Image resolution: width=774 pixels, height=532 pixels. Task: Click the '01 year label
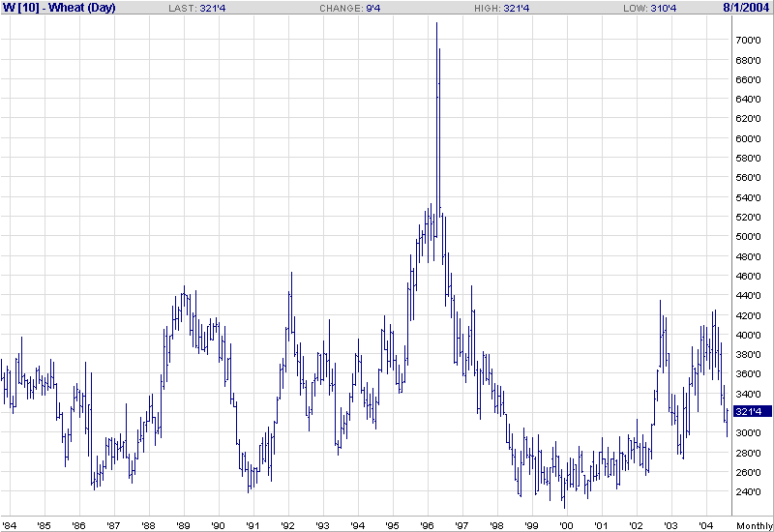[601, 525]
